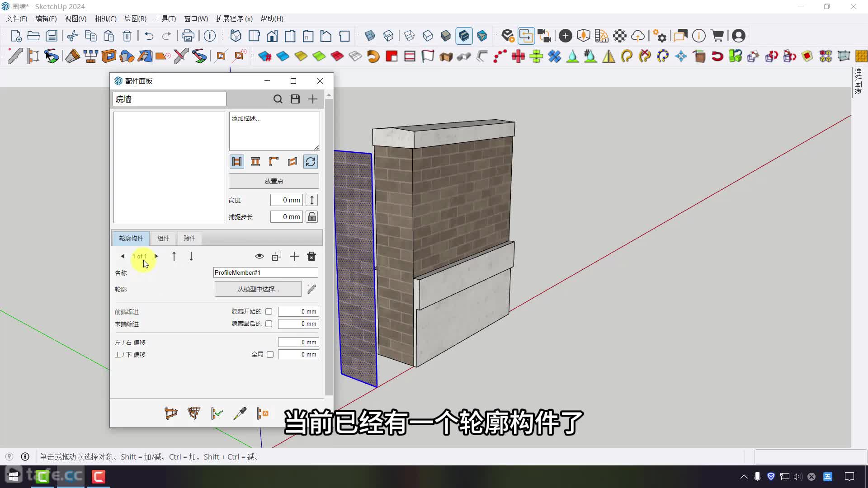Viewport: 868px width, 488px height.
Task: Switch to the 跨件 tab
Action: click(189, 238)
